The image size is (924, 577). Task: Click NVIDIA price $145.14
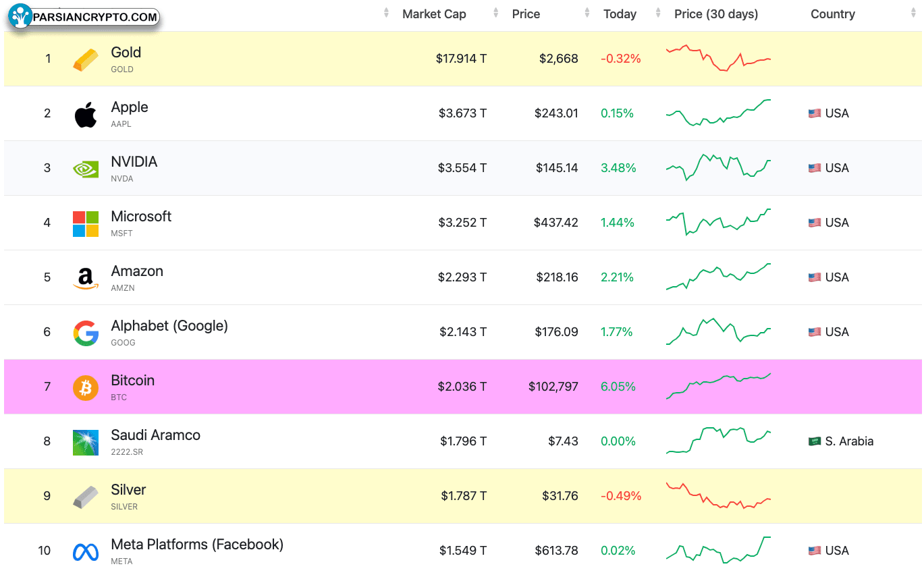557,168
